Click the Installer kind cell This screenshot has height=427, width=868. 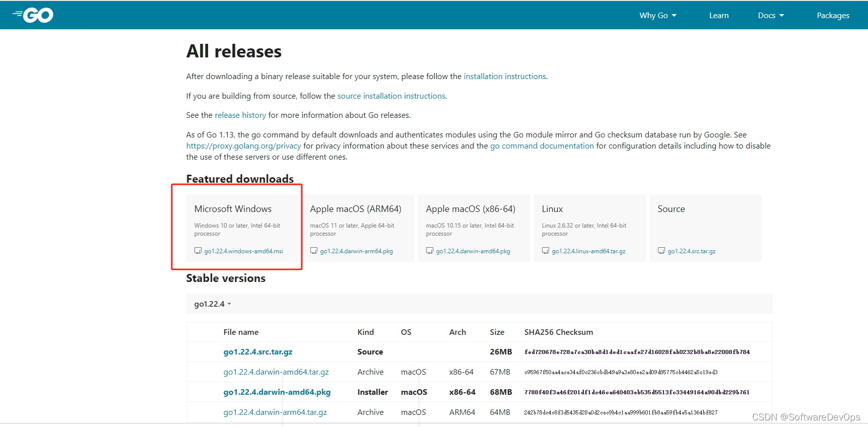373,392
